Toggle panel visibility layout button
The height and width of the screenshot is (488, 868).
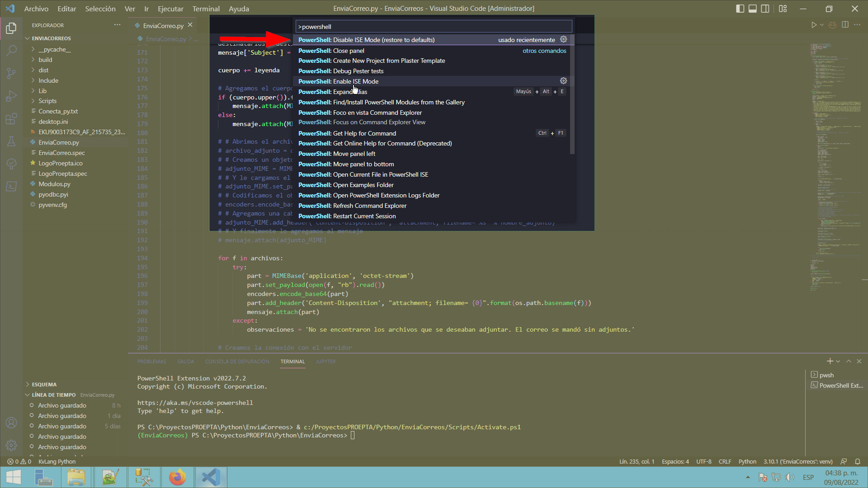pyautogui.click(x=753, y=9)
